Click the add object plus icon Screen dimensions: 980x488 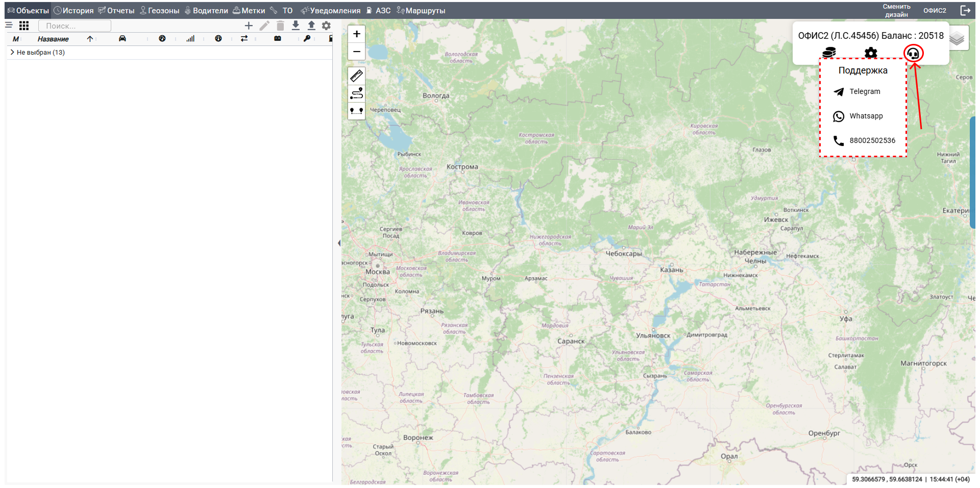(249, 26)
